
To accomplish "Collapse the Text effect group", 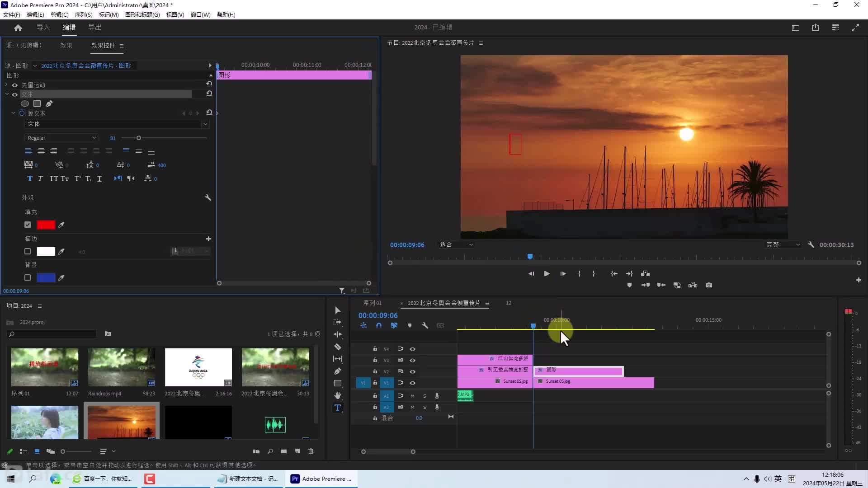I will 7,94.
